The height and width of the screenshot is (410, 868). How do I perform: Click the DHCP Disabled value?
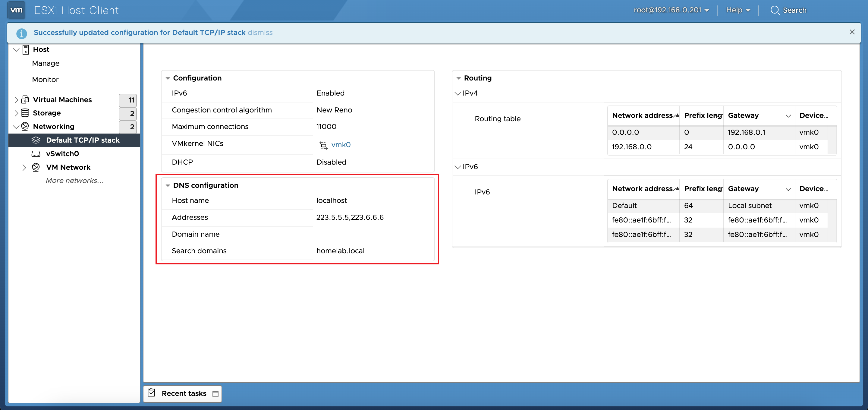coord(331,162)
